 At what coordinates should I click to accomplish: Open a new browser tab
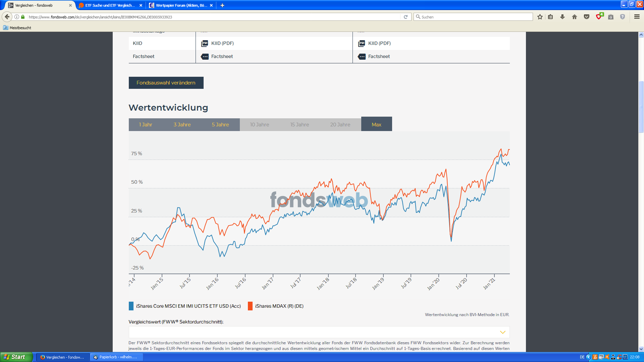[x=222, y=5]
